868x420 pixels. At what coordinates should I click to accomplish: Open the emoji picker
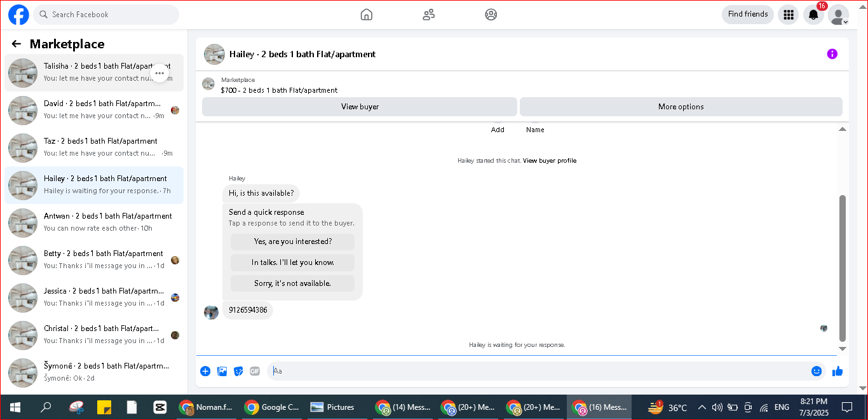tap(817, 371)
